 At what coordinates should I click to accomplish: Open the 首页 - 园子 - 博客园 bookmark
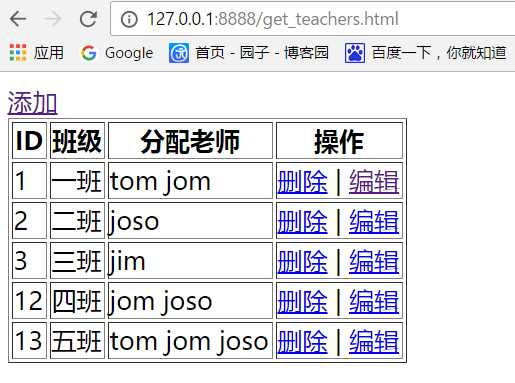(x=249, y=53)
